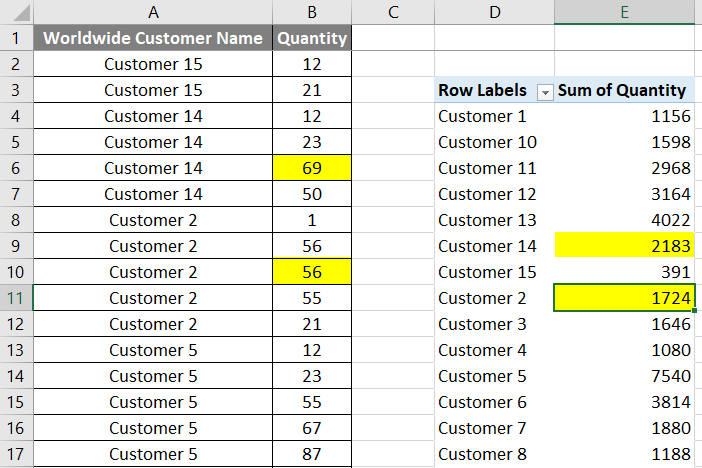Select column B header

(312, 12)
